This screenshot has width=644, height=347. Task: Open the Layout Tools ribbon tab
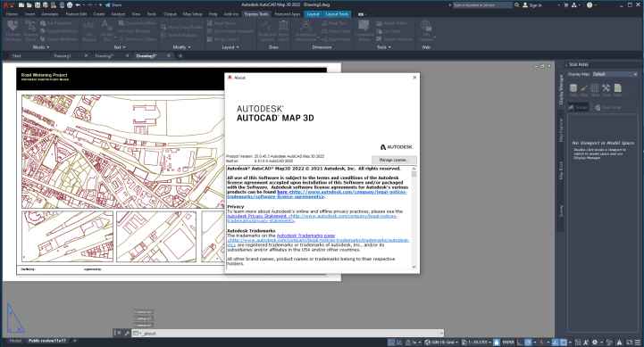[337, 14]
